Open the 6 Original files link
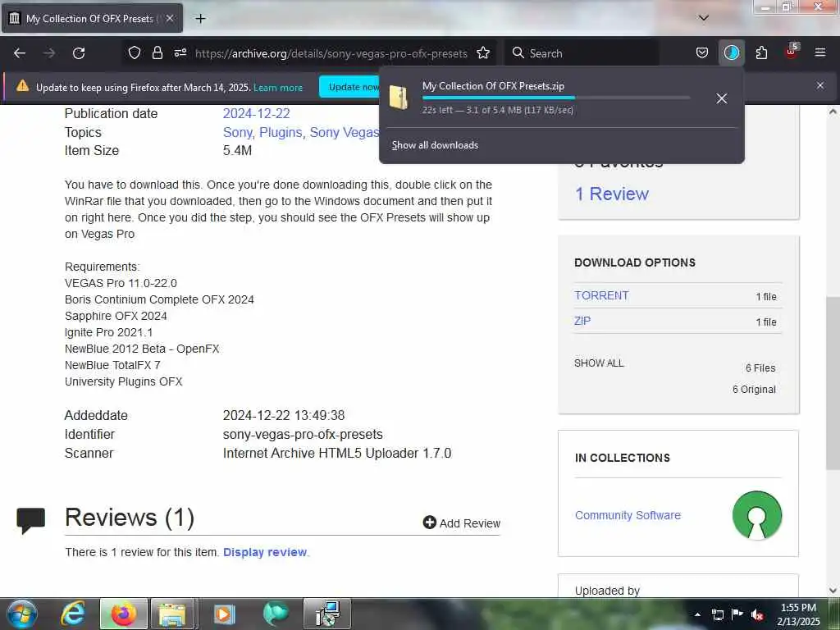Screen dimensions: 840x630 754,390
